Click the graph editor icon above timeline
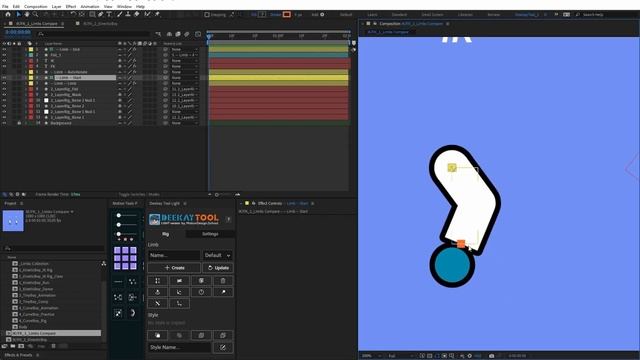 tap(198, 34)
